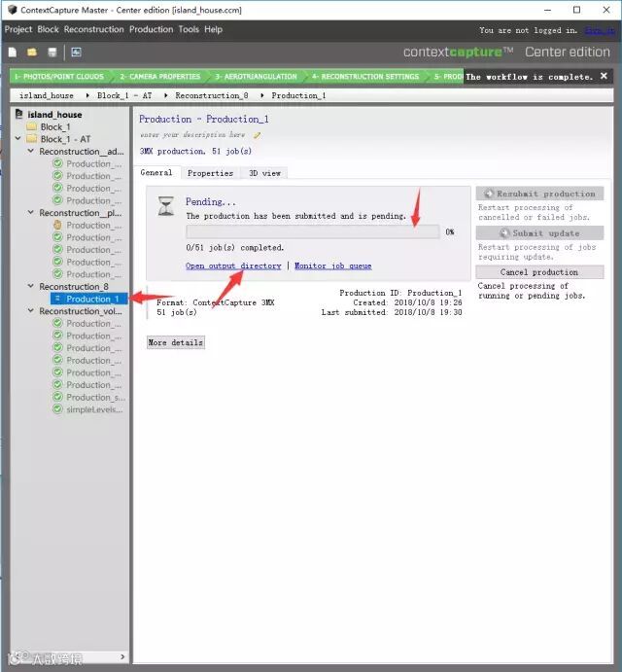Select Block_1 - AT in the project tree
This screenshot has height=672, width=622.
(65, 139)
